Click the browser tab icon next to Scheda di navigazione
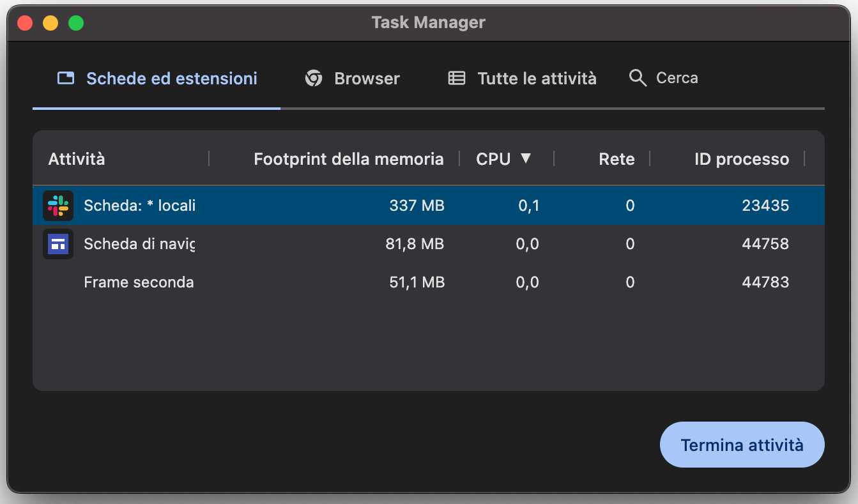Image resolution: width=858 pixels, height=504 pixels. pos(57,244)
